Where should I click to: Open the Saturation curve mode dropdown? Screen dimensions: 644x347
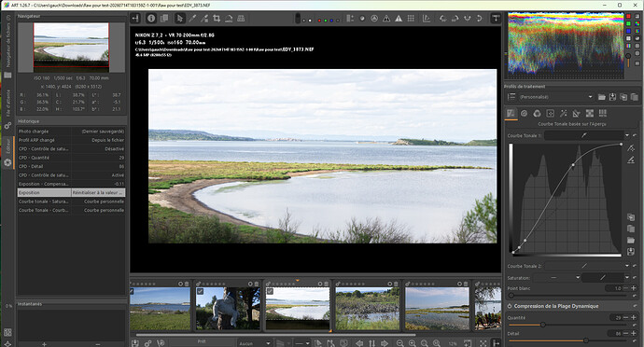pyautogui.click(x=557, y=278)
